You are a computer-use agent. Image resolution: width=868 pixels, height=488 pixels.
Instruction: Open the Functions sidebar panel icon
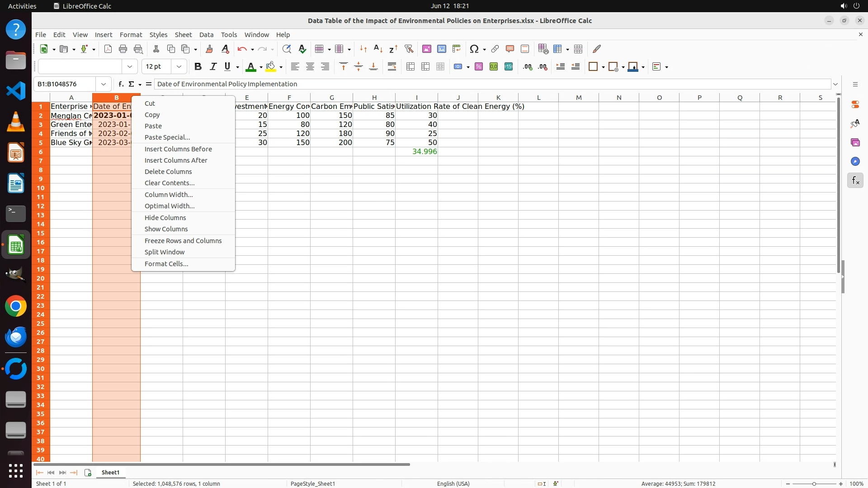[x=855, y=181]
